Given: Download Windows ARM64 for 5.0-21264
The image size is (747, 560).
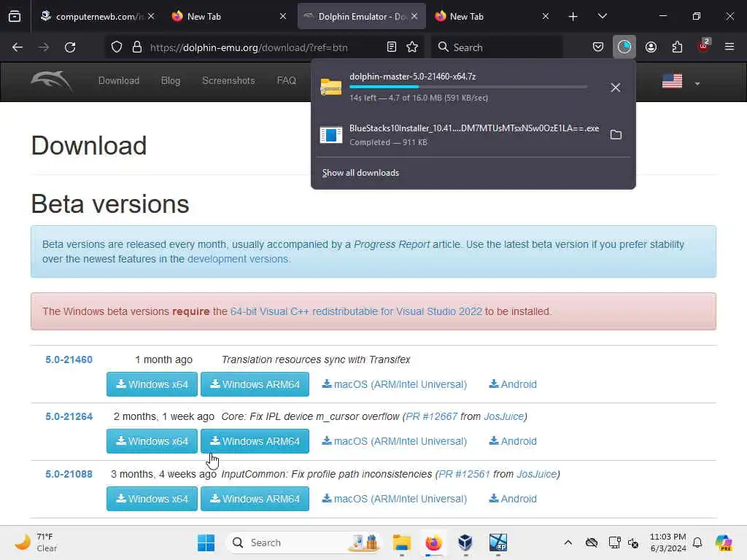Looking at the screenshot, I should point(255,441).
